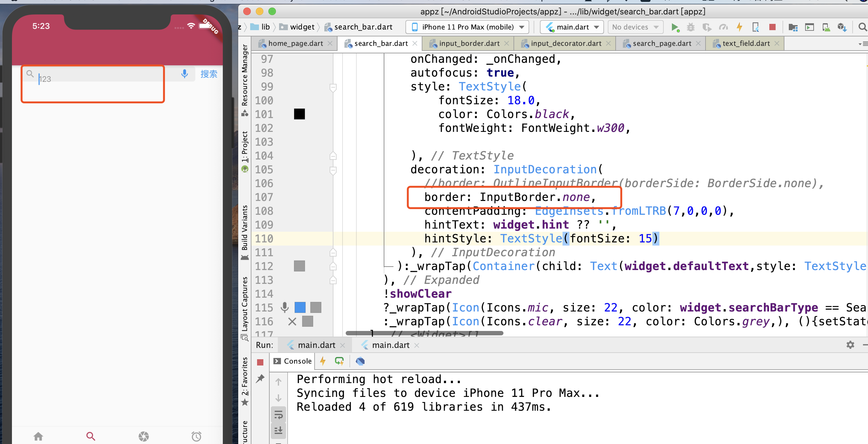This screenshot has height=444, width=868.
Task: Collapse InputDecoration fold at line 105
Action: [x=333, y=170]
